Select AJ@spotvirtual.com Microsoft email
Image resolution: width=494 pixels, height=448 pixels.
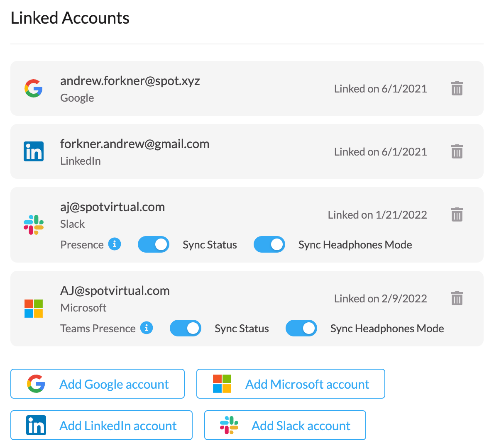tap(115, 291)
